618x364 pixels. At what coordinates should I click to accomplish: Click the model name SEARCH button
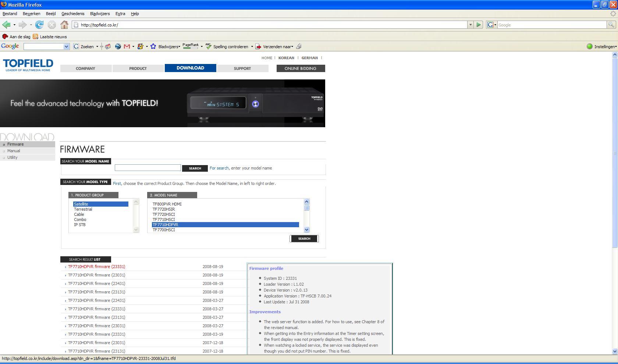click(x=195, y=168)
